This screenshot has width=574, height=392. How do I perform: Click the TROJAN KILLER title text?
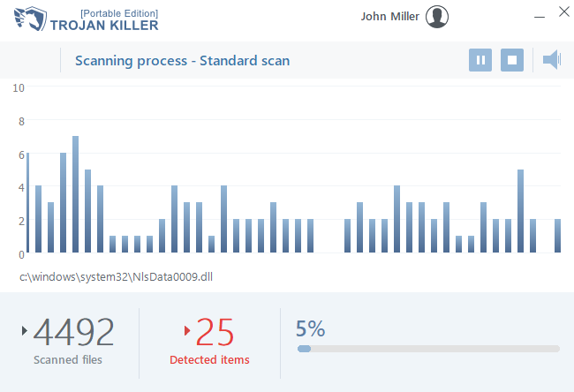[x=104, y=26]
